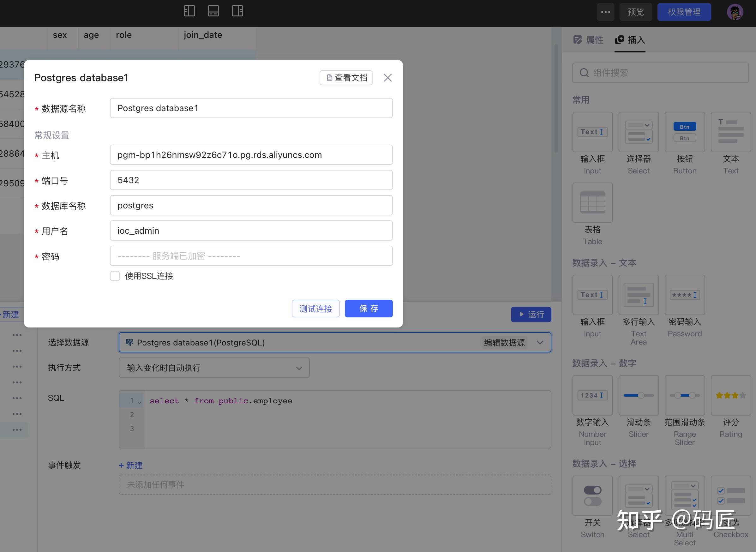Click the 测试连接 button
The width and height of the screenshot is (756, 552).
click(x=315, y=309)
